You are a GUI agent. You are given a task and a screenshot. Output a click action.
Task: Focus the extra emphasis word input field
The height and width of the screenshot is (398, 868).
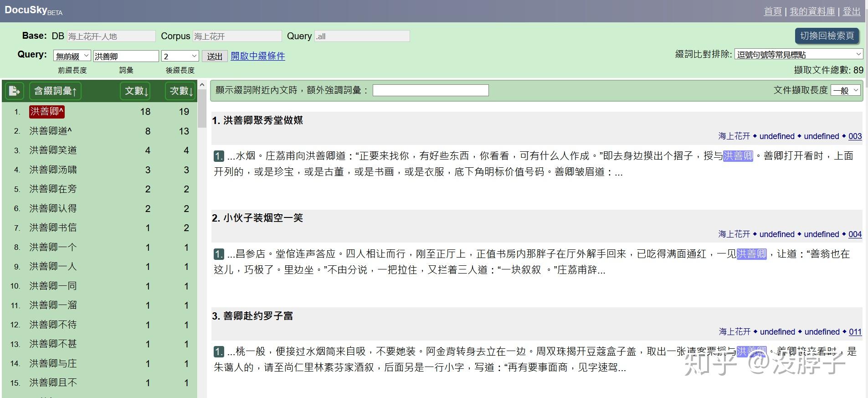point(431,90)
